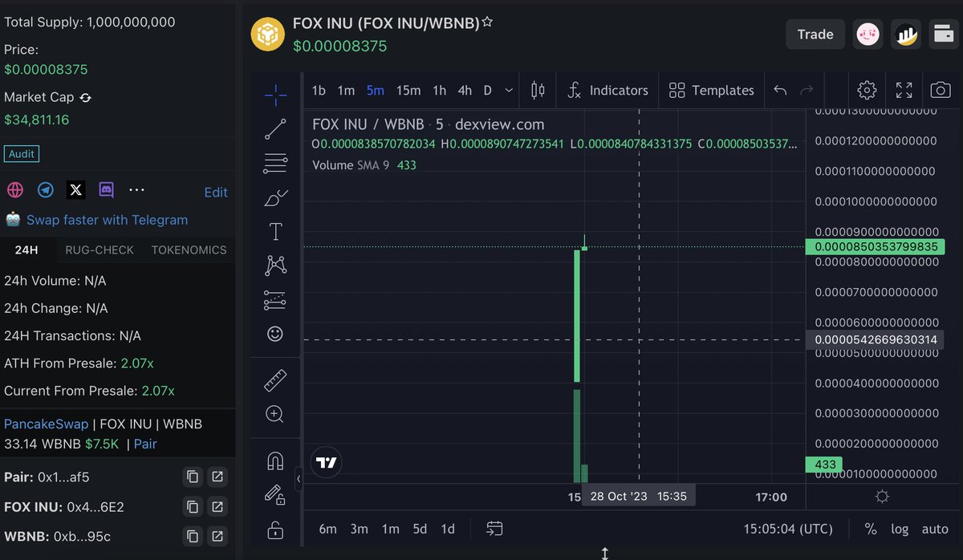Screen dimensions: 963x560
Task: Toggle auto scale mode
Action: [x=935, y=530]
